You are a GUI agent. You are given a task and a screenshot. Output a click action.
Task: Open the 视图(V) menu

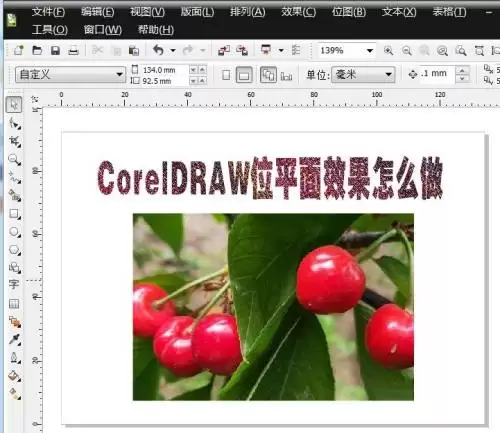click(147, 12)
